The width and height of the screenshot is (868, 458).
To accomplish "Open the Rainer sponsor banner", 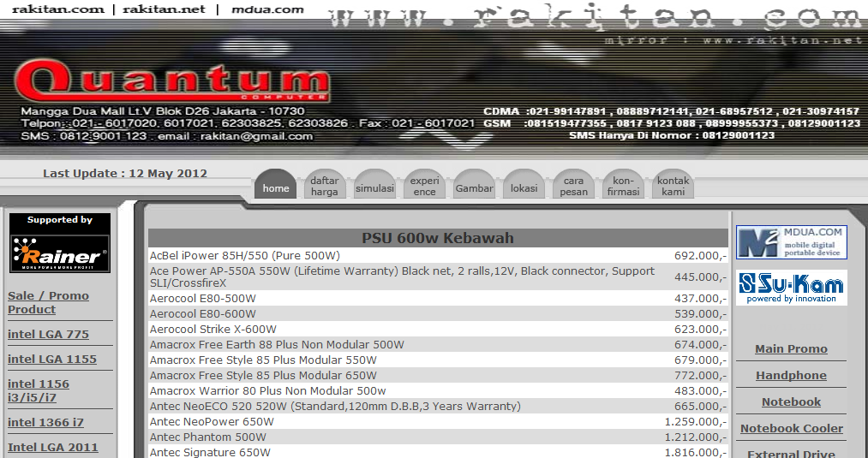I will [x=60, y=253].
